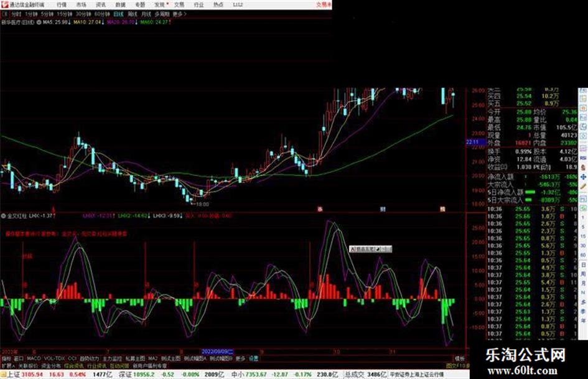Viewport: 588px width, 379px height.
Task: Open the 综合资讯 tab
Action: [74, 365]
